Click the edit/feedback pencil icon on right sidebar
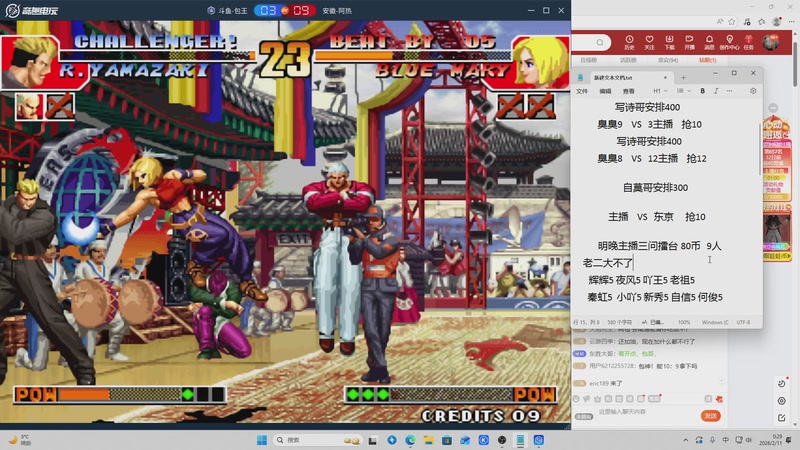The height and width of the screenshot is (450, 800). 782,418
